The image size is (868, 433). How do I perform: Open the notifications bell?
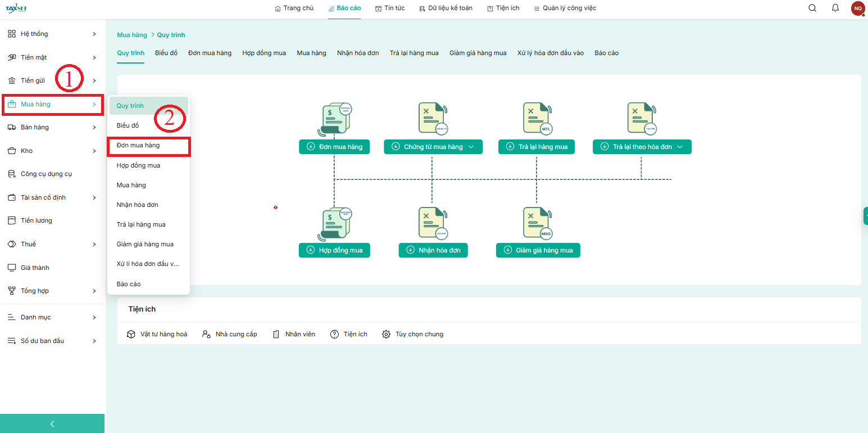coord(835,8)
